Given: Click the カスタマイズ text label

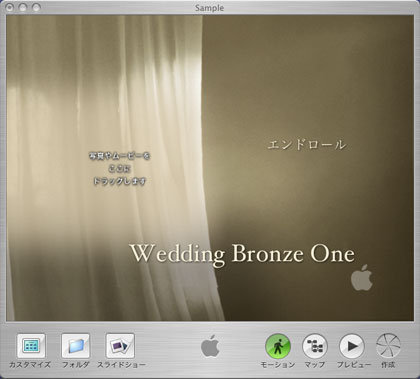Looking at the screenshot, I should 30,365.
